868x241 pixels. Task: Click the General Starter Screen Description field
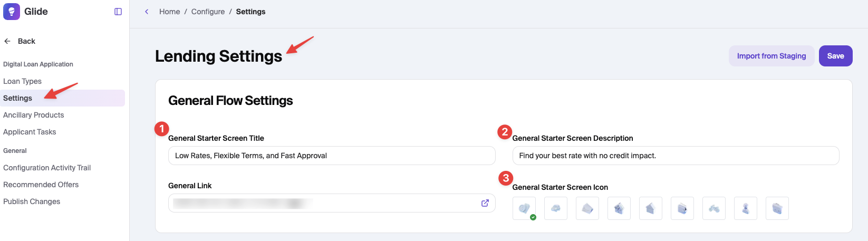pos(676,156)
